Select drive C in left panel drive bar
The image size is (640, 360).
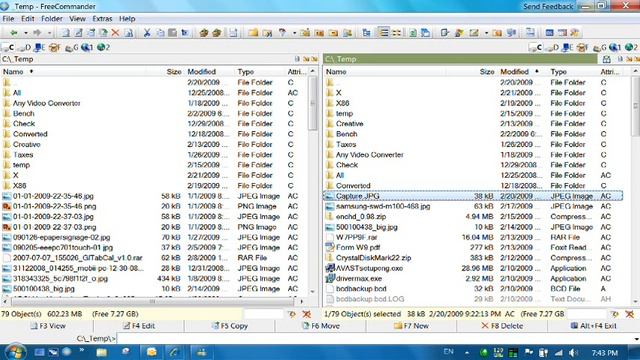(x=8, y=47)
